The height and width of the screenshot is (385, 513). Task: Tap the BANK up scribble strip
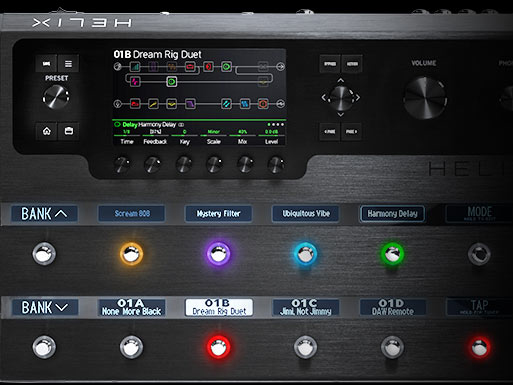point(44,214)
